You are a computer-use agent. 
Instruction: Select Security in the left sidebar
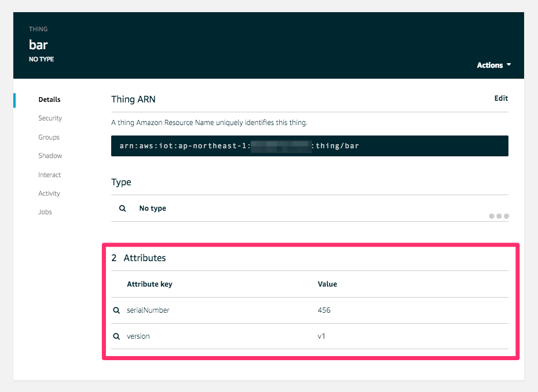50,118
